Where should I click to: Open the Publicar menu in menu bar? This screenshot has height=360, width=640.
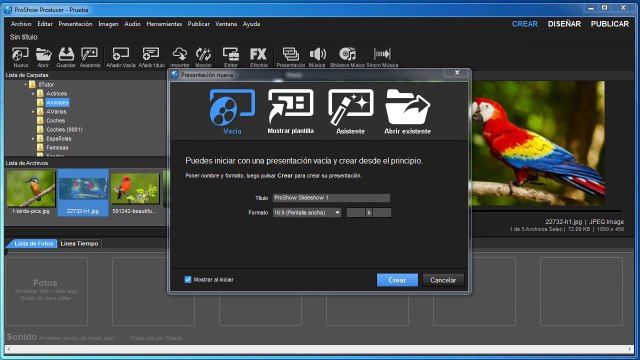point(199,24)
